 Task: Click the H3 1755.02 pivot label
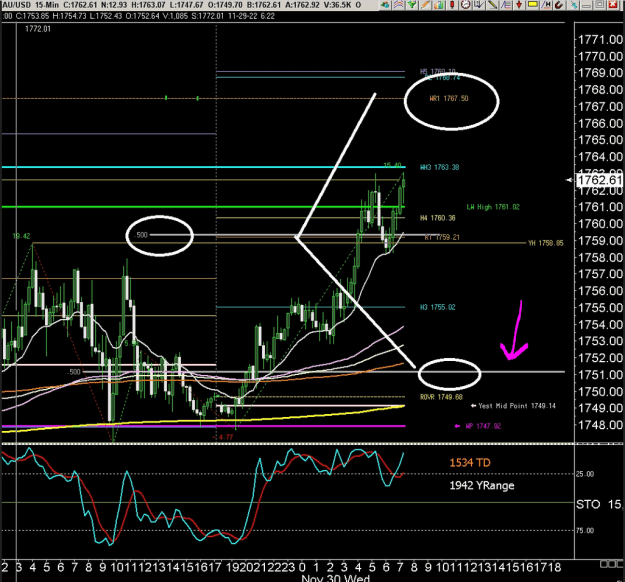coord(438,307)
